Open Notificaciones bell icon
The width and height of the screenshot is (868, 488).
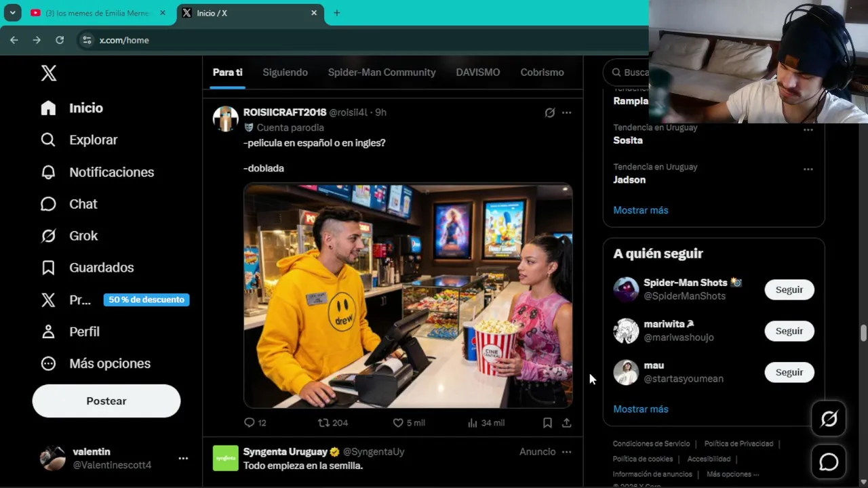click(x=48, y=172)
